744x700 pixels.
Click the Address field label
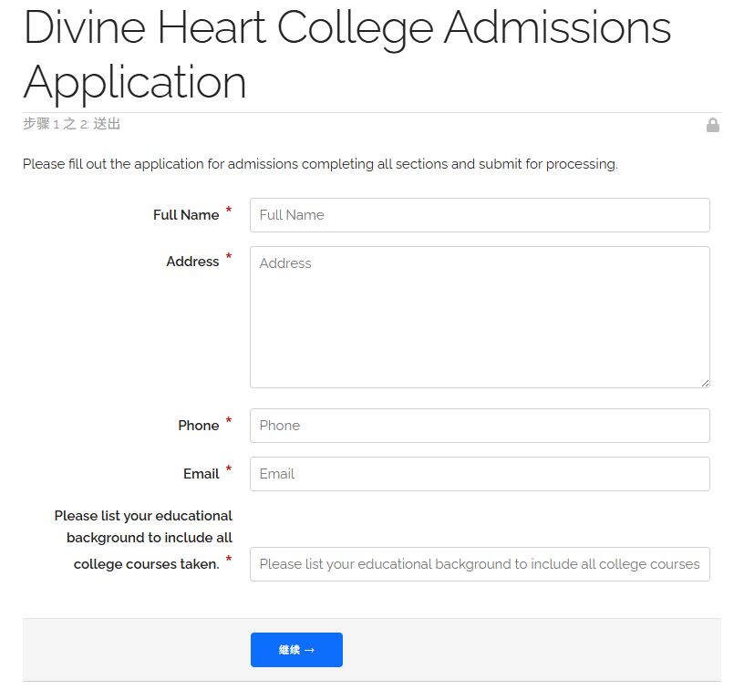(192, 262)
